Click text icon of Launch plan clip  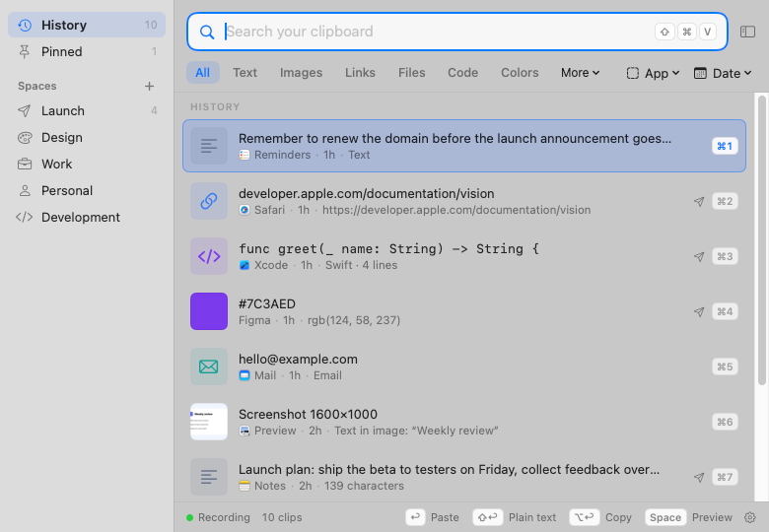click(x=209, y=477)
